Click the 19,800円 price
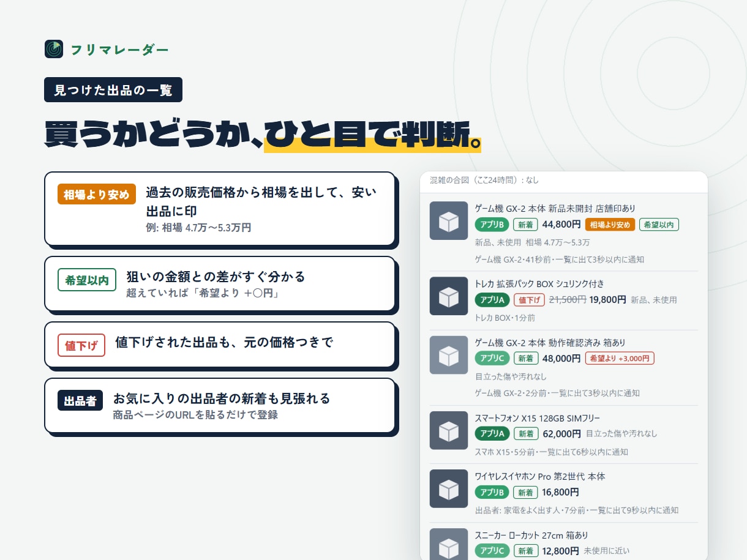Viewport: 747px width, 560px height. pyautogui.click(x=607, y=300)
